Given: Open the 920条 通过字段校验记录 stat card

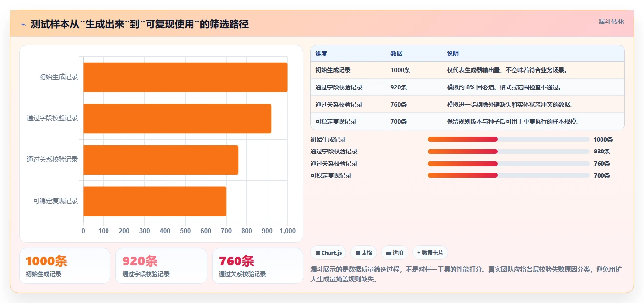Looking at the screenshot, I should point(161,266).
